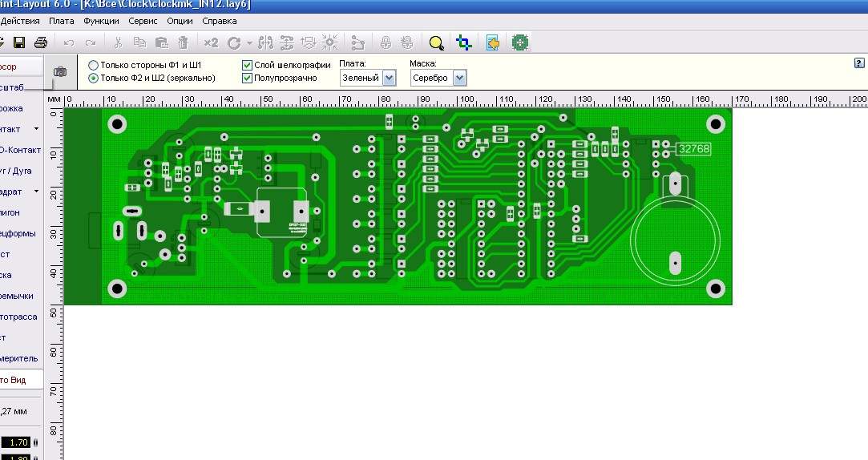Mirror selection vertically via toolbar icon

point(287,42)
